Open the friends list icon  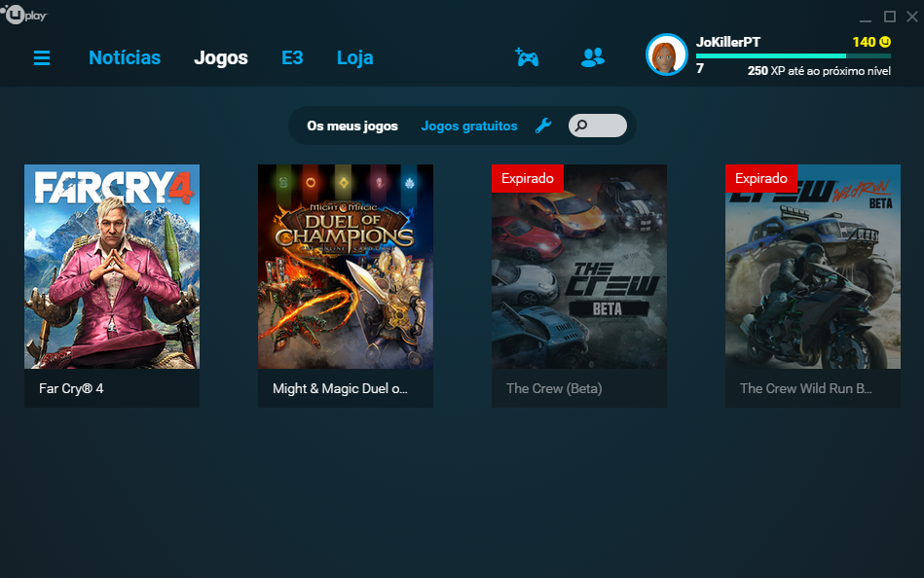click(x=593, y=57)
